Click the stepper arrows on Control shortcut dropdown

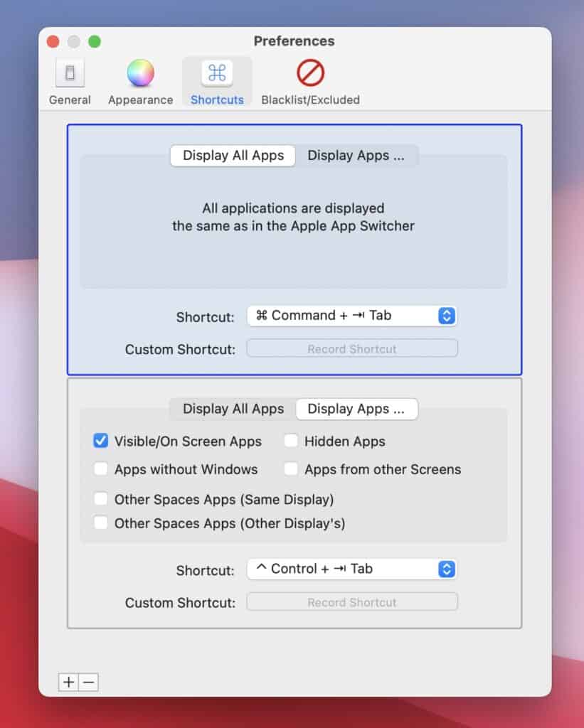447,569
